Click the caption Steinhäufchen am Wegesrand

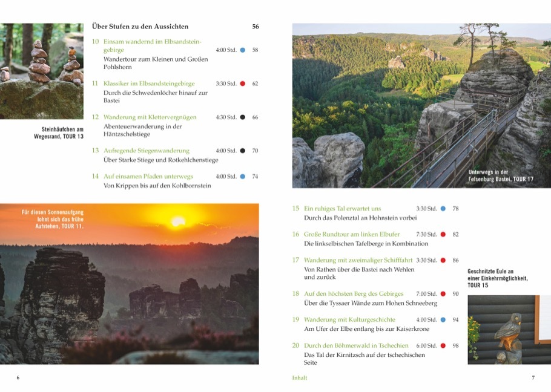[x=58, y=132]
